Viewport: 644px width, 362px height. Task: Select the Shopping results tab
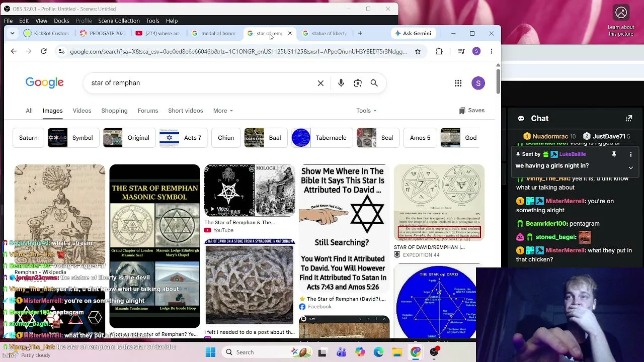click(114, 111)
